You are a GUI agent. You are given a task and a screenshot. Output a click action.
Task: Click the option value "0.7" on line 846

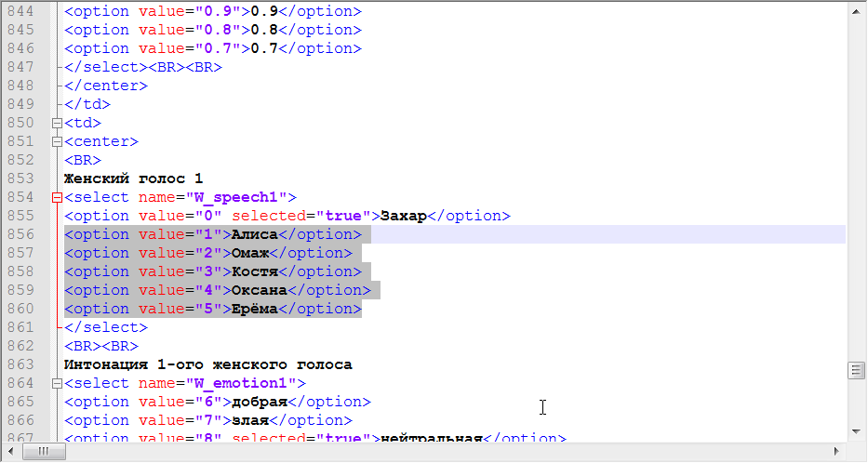pyautogui.click(x=218, y=48)
